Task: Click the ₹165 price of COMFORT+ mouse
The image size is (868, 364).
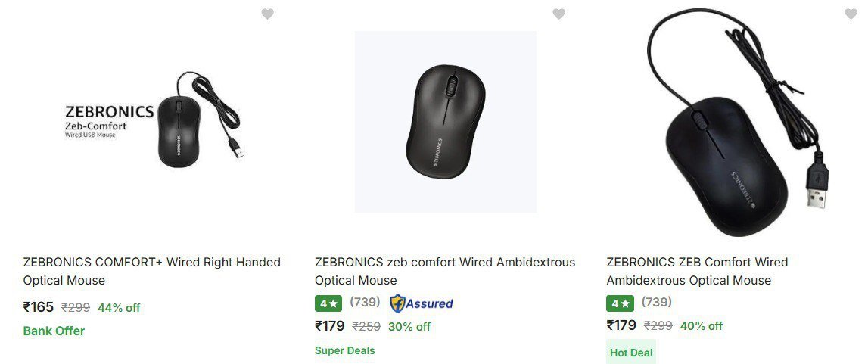Action: [39, 307]
